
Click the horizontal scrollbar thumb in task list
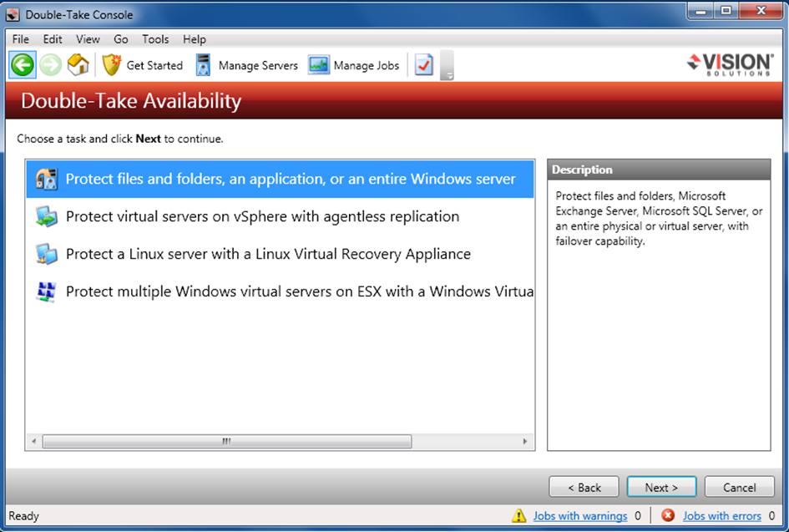[x=227, y=442]
